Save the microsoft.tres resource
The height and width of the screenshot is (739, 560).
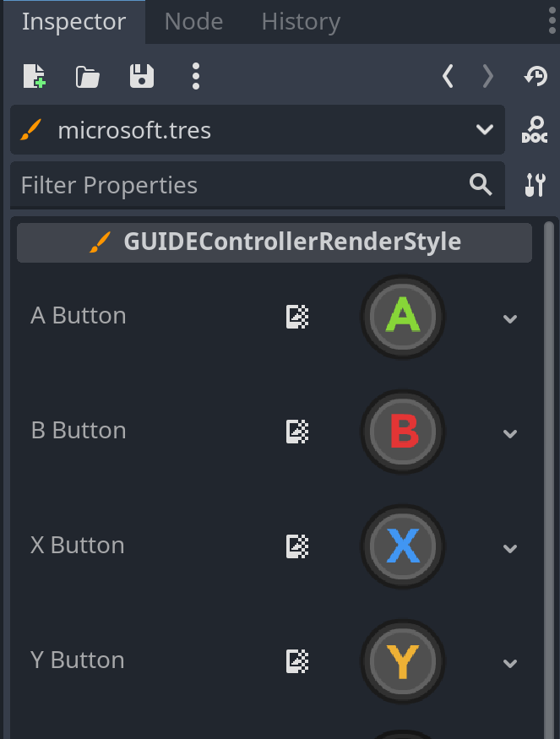(141, 76)
